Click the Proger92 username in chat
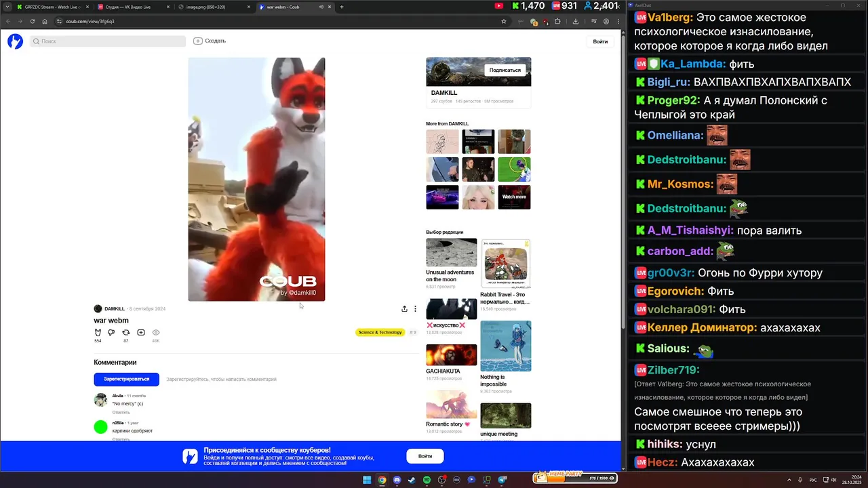This screenshot has height=488, width=868. click(x=673, y=100)
